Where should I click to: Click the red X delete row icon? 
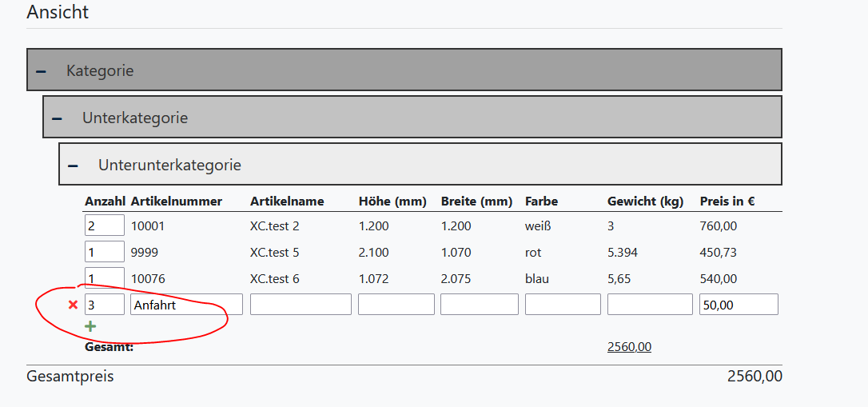point(73,305)
